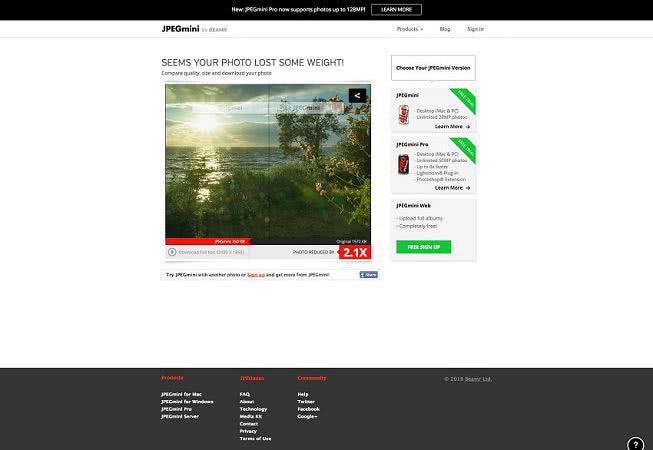This screenshot has width=653, height=450.
Task: Click the 2.1X reduction badge
Action: coord(355,252)
